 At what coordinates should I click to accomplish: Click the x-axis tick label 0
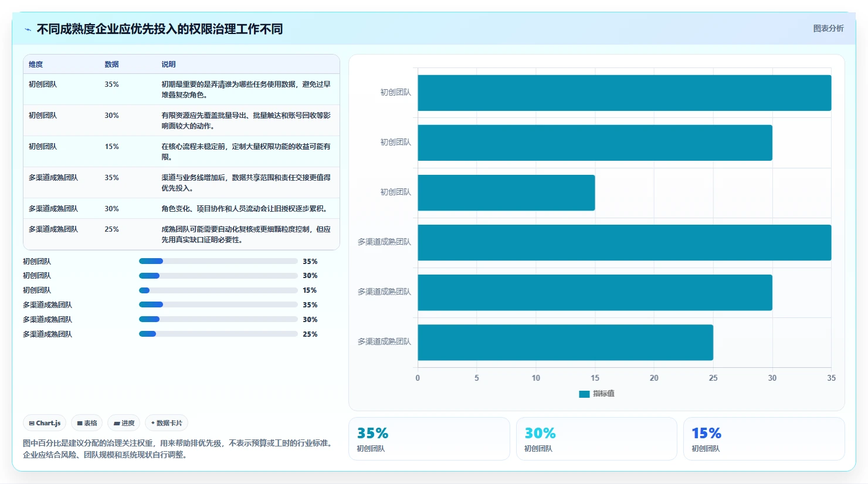pyautogui.click(x=418, y=378)
